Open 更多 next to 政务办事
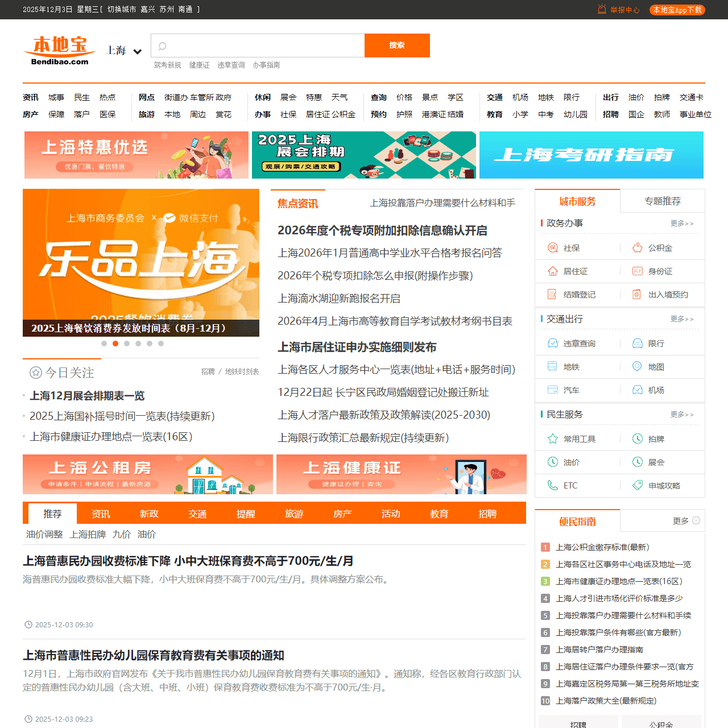Screen dimensions: 728x728 coord(681,224)
